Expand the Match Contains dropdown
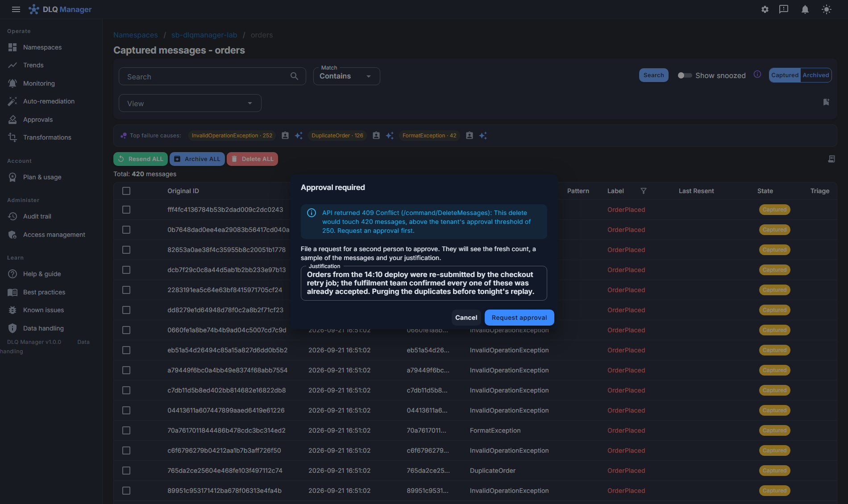 (x=346, y=76)
